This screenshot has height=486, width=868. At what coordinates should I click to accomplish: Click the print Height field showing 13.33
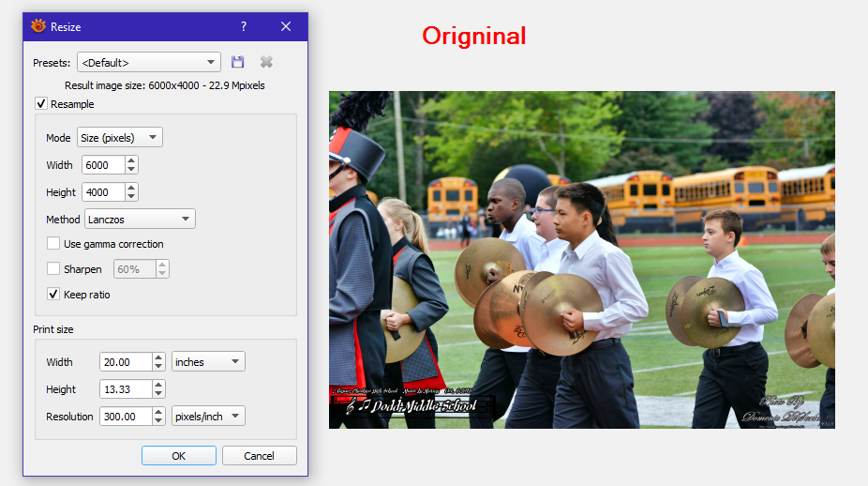(x=126, y=389)
